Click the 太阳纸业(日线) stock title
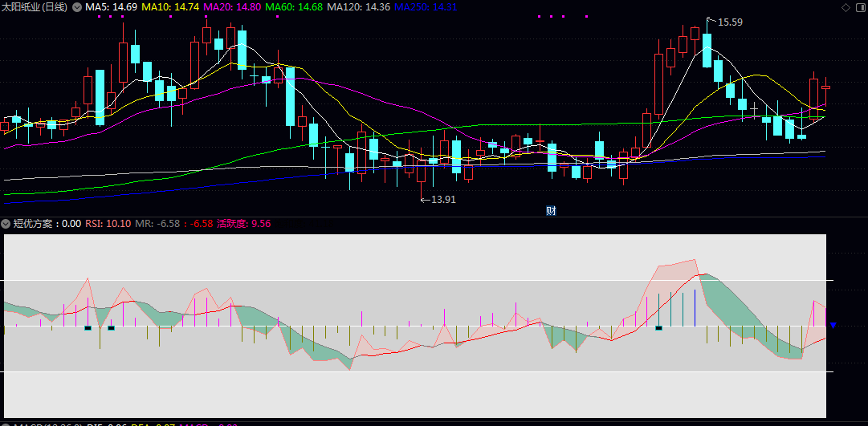Image resolution: width=868 pixels, height=426 pixels. pos(35,7)
